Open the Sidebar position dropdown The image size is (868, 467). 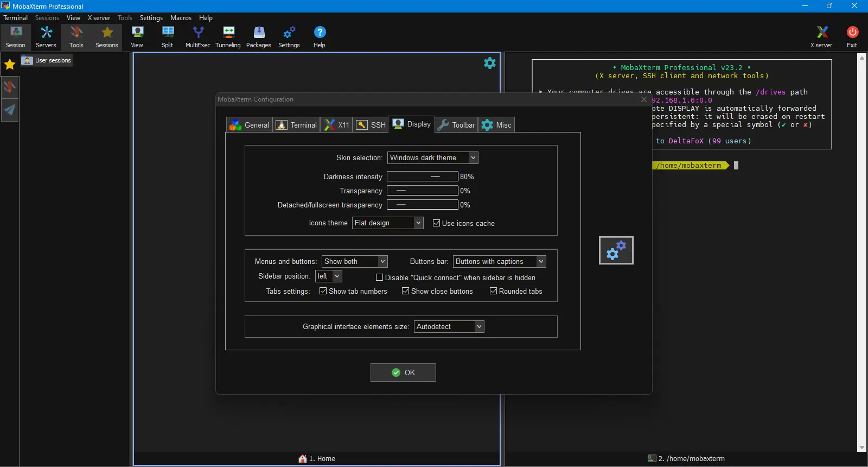tap(329, 276)
